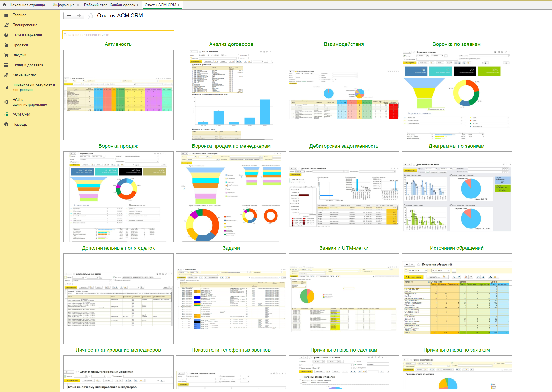
Task: Open the Дебиторская задолженность report title
Action: pyautogui.click(x=344, y=146)
